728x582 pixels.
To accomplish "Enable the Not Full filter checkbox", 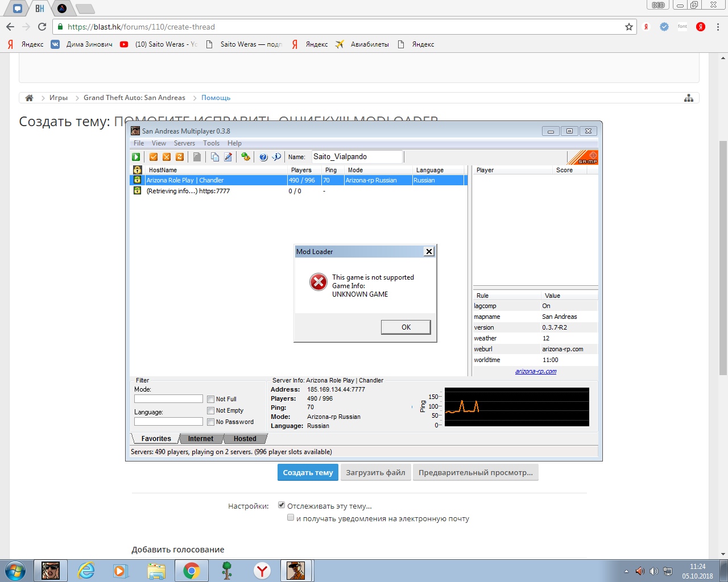I will tap(210, 399).
